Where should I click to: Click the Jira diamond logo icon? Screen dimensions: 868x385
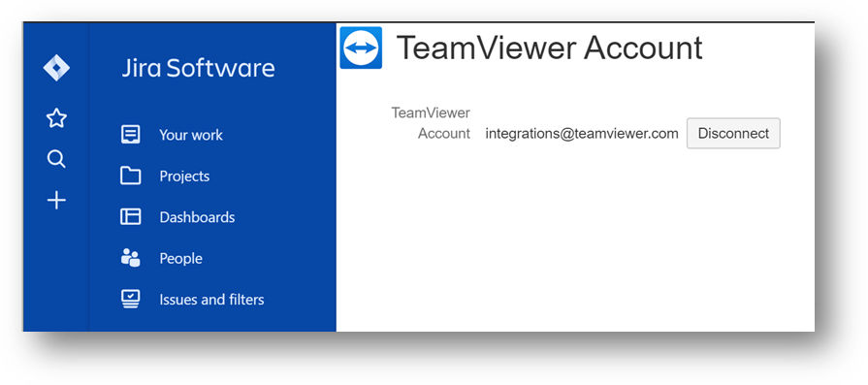click(56, 68)
